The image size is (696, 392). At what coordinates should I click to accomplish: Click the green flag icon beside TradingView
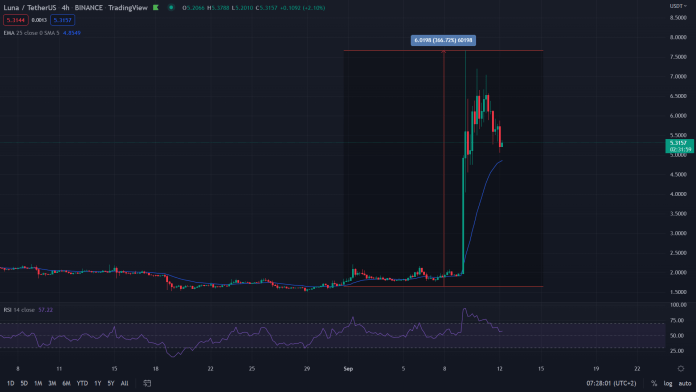point(156,8)
